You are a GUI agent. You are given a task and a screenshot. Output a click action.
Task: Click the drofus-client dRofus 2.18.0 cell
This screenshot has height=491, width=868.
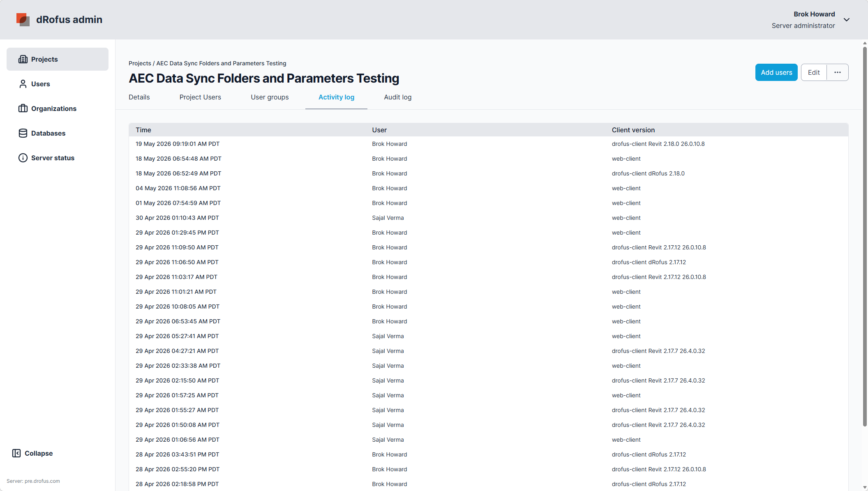pos(648,173)
